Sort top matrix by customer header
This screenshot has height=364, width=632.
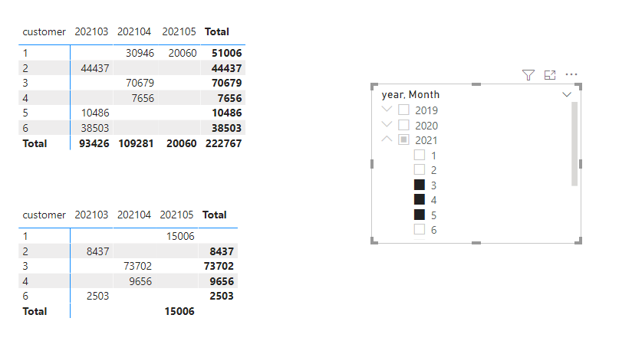coord(44,32)
